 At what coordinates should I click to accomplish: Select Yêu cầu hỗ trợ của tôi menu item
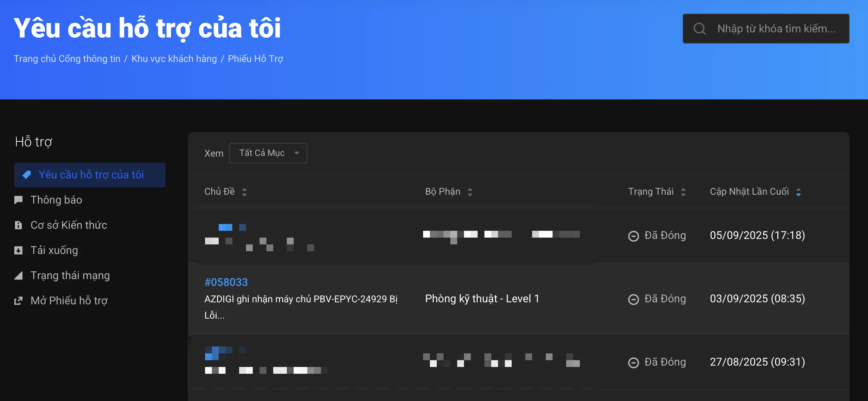(90, 175)
